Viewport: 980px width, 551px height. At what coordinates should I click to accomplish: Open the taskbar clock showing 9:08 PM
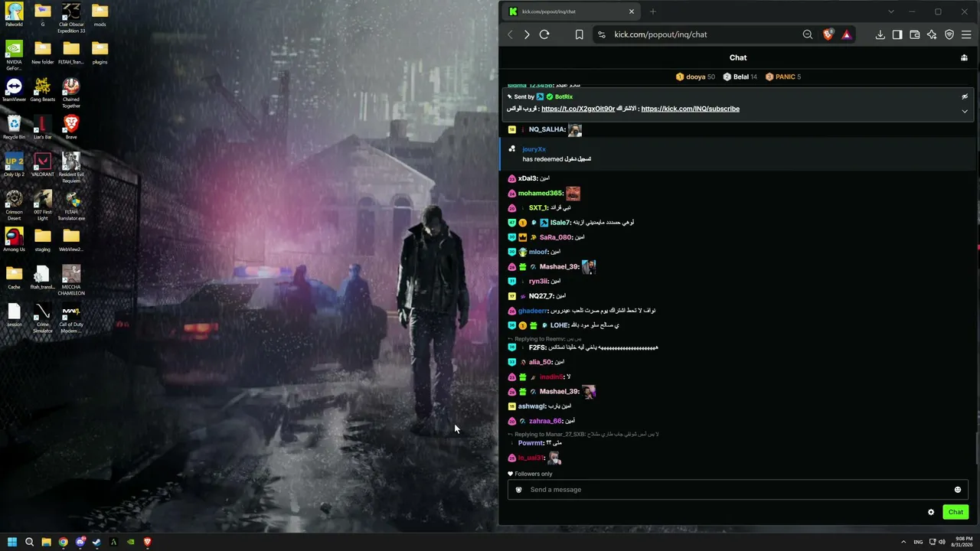[962, 542]
